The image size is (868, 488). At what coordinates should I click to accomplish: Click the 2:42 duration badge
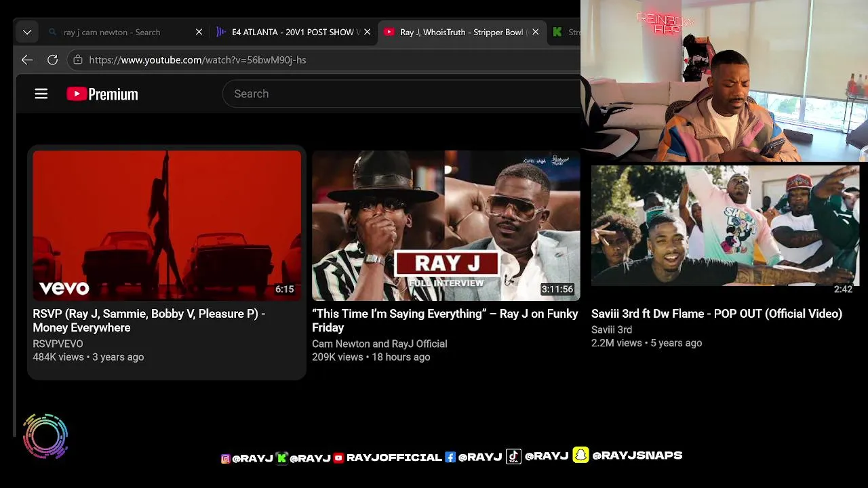843,289
